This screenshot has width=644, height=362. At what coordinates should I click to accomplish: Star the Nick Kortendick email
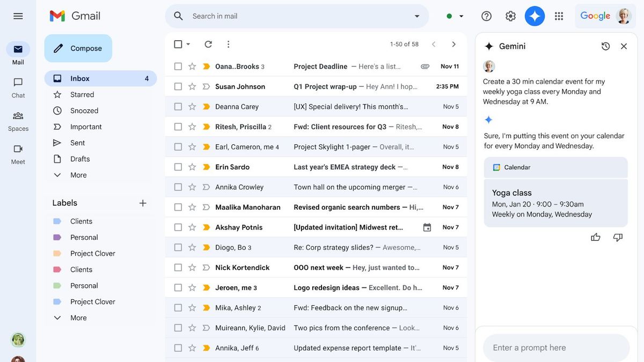(192, 268)
